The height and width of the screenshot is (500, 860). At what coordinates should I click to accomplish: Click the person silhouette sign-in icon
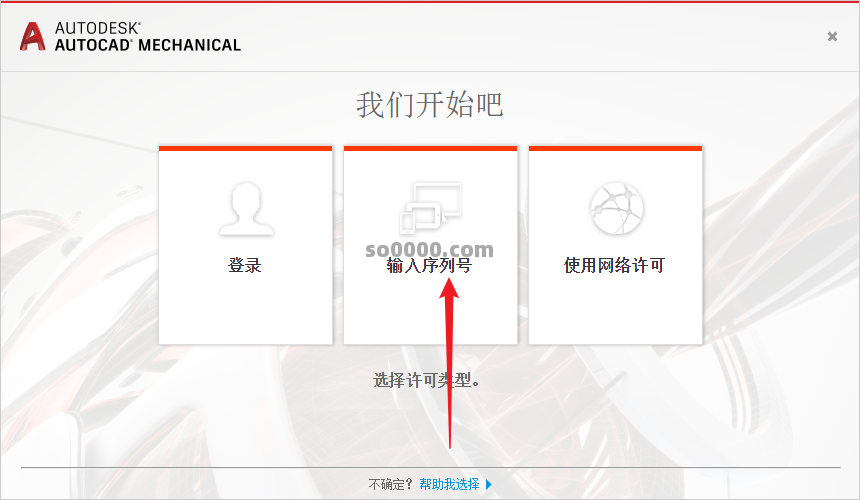[246, 209]
